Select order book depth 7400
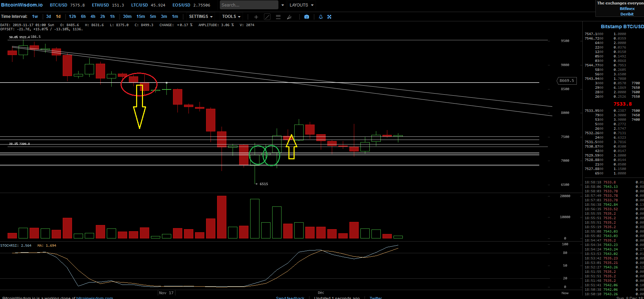The height and width of the screenshot is (299, 644). tap(636, 120)
